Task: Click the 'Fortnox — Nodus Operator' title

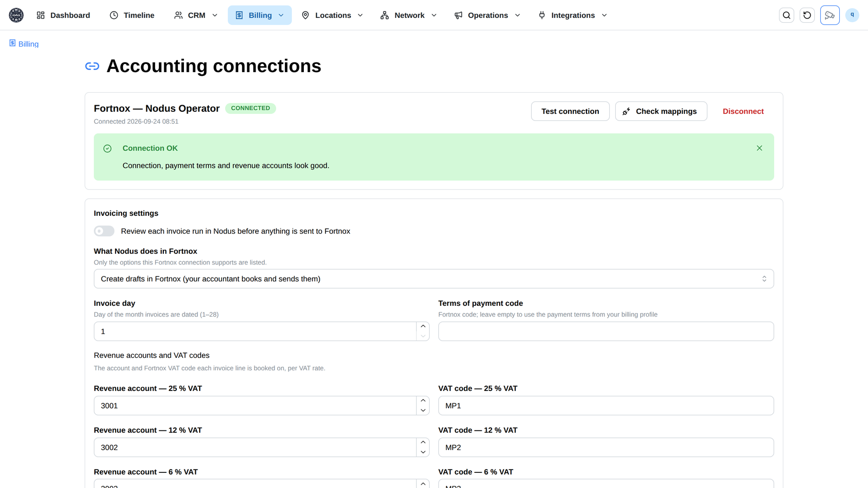Action: 157,108
